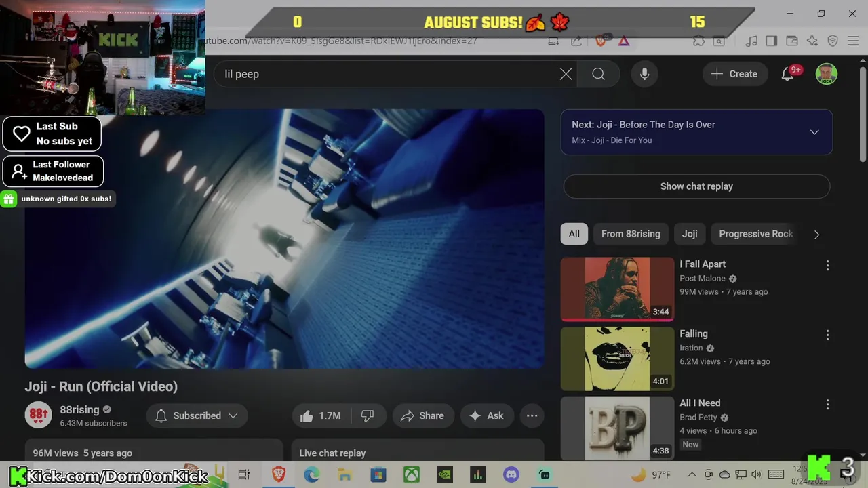Open All I Need video thumbnail
Image resolution: width=868 pixels, height=488 pixels.
point(617,428)
